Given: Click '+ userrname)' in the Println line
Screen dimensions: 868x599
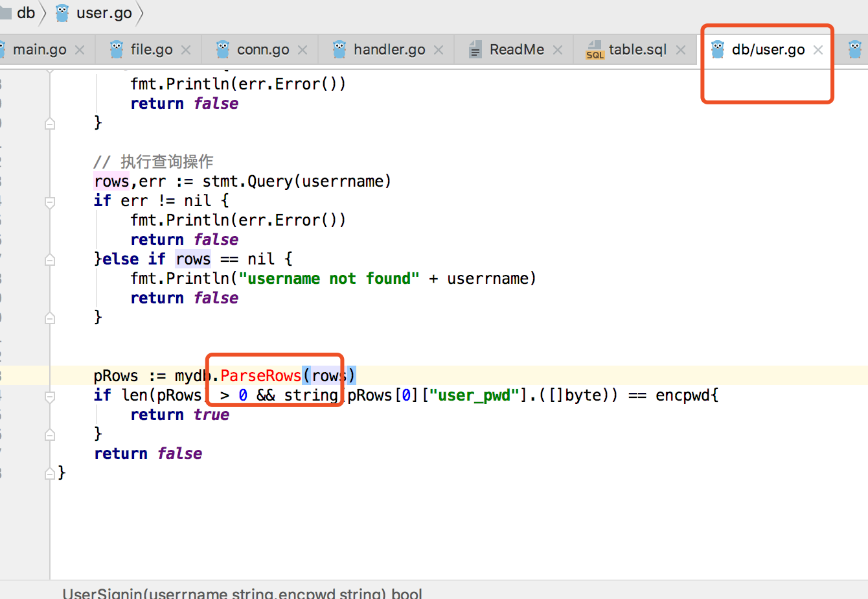Looking at the screenshot, I should click(482, 278).
